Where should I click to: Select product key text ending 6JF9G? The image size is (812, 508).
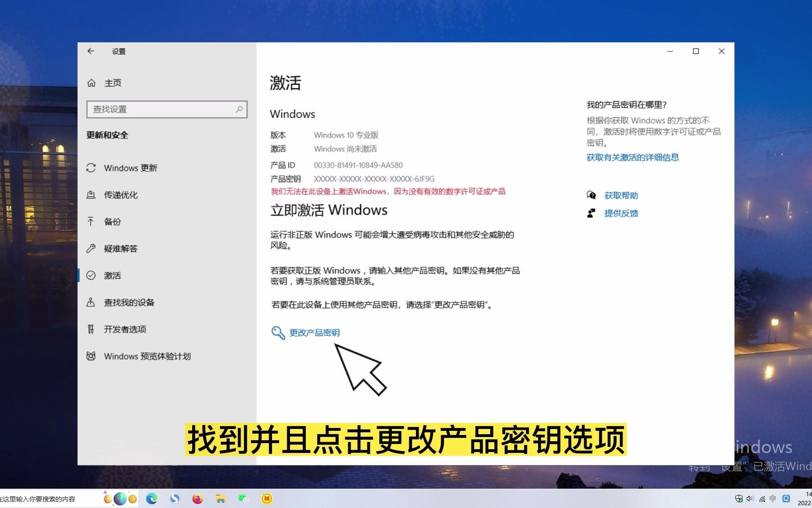(374, 179)
